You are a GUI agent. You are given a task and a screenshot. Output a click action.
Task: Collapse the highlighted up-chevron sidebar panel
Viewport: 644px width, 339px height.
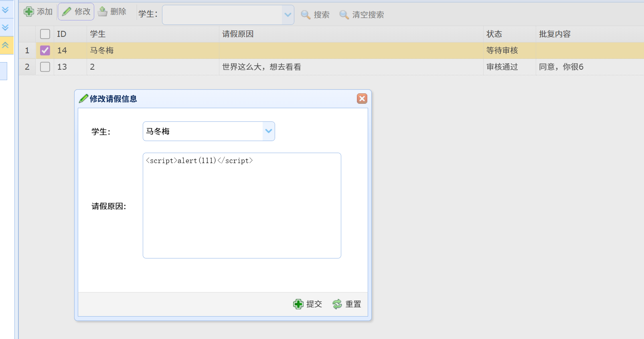point(6,45)
